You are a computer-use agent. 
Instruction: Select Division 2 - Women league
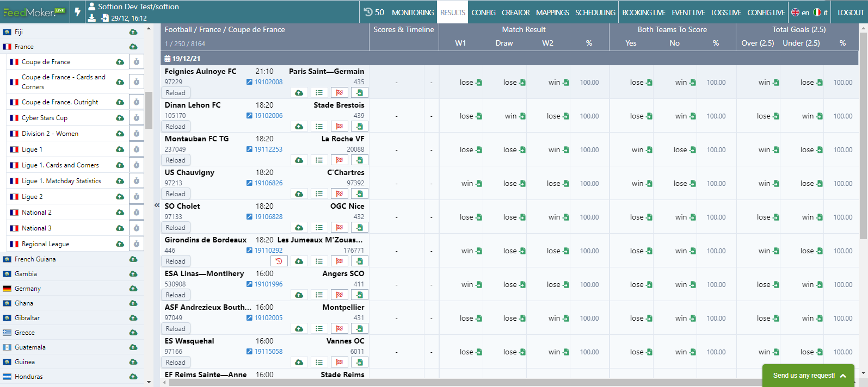click(x=50, y=134)
